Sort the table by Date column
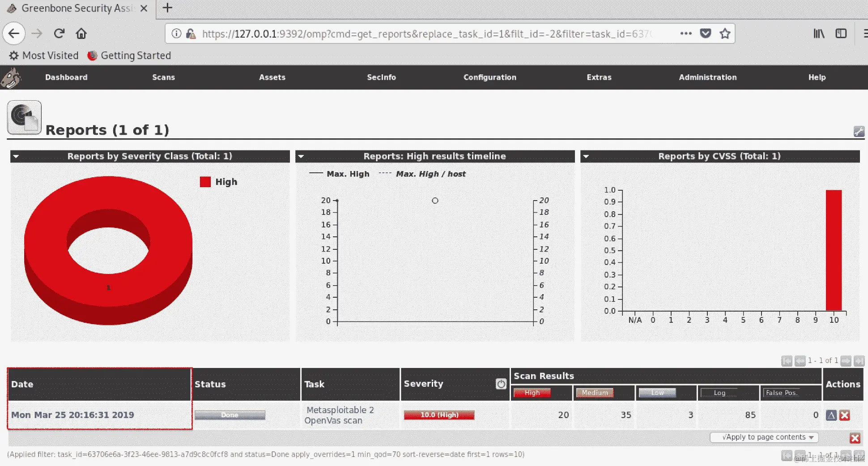Screen dimensions: 868x466 [x=22, y=384]
